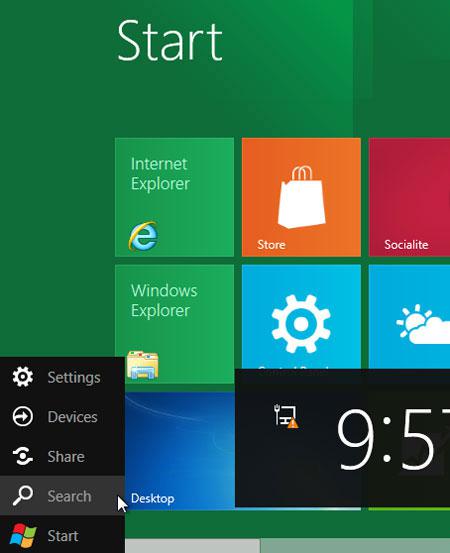Open the Control Panel gear tile
Screen dimensions: 450x553
[301, 317]
